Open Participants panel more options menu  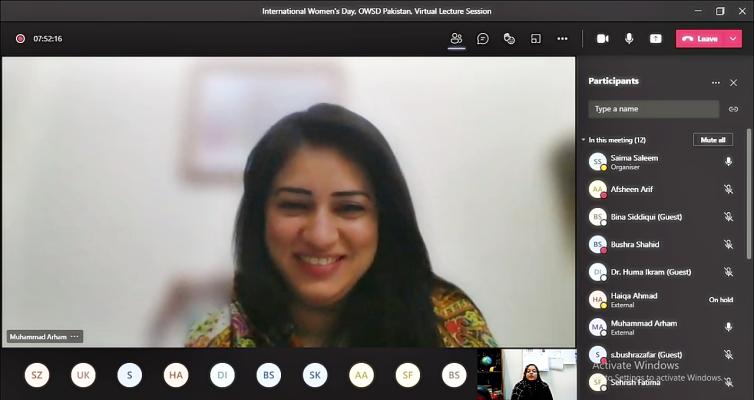point(715,82)
